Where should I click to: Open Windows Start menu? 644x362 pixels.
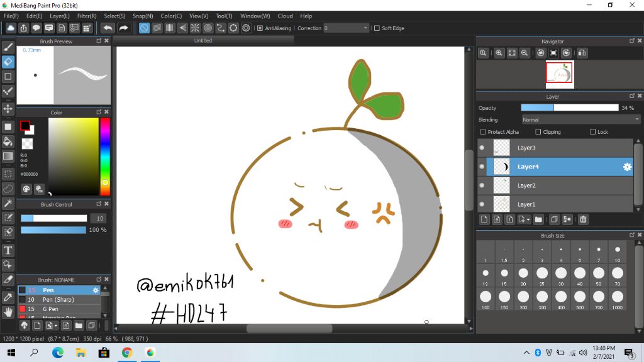[11, 353]
